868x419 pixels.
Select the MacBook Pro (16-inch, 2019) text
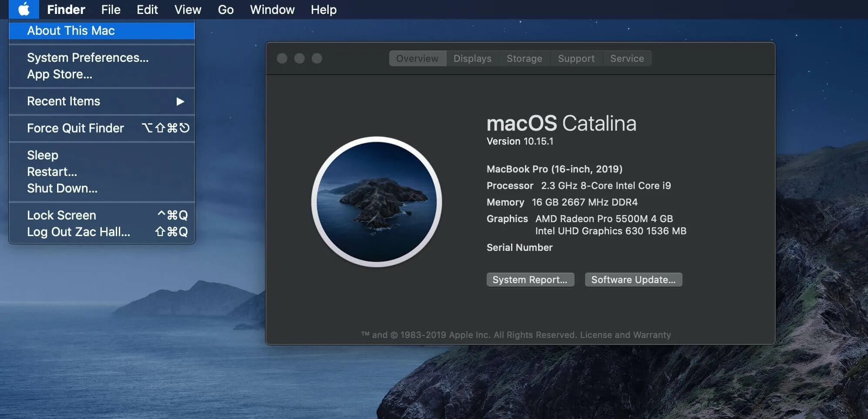pyautogui.click(x=555, y=169)
